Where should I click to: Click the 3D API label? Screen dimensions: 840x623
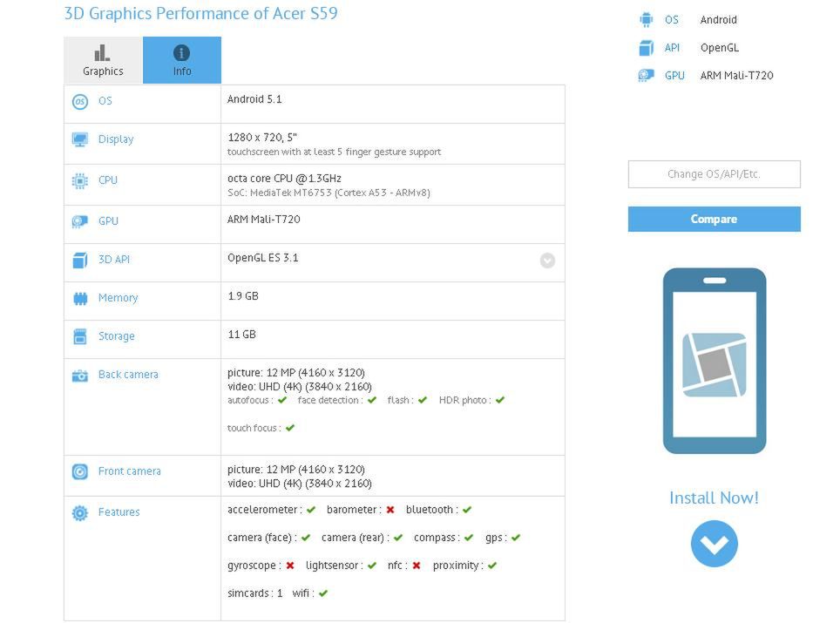pyautogui.click(x=114, y=260)
